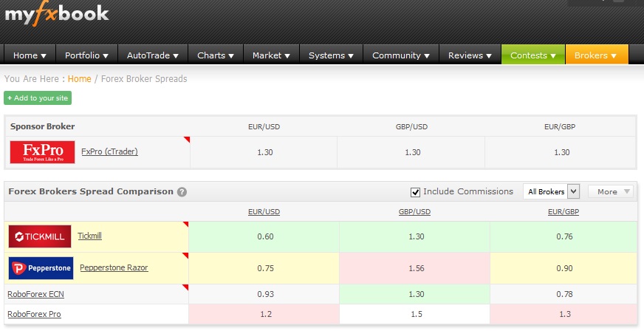Click the Add to your site button
This screenshot has height=331, width=644.
[38, 98]
